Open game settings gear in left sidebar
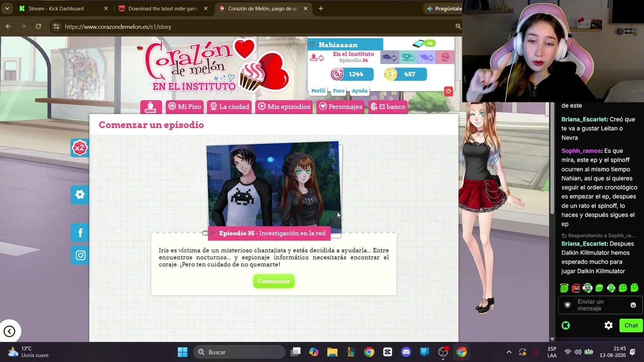 point(80,195)
